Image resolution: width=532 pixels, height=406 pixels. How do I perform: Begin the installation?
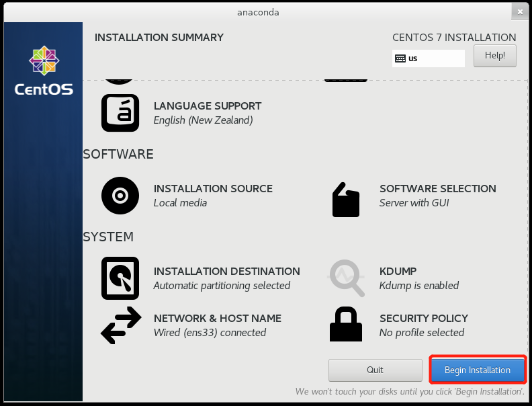[x=478, y=370]
